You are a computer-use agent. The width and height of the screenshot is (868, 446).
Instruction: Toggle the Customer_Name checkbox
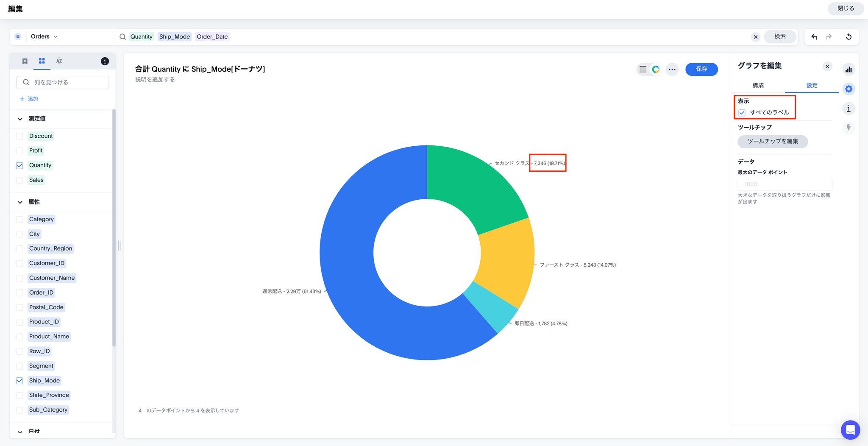[19, 278]
